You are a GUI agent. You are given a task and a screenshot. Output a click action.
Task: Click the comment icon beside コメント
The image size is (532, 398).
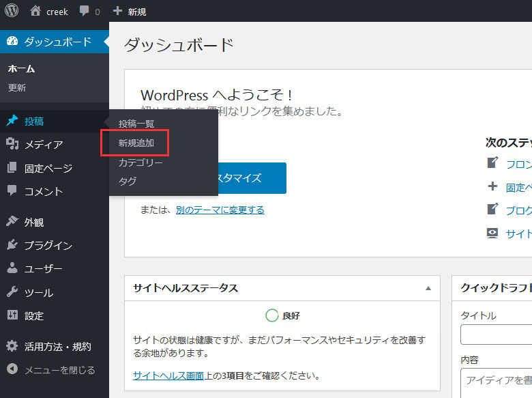12,190
